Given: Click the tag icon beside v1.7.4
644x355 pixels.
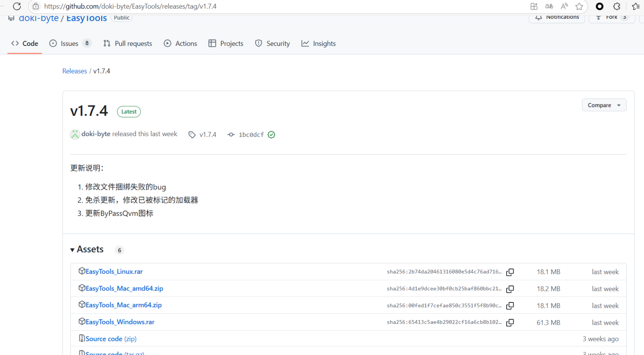Looking at the screenshot, I should pyautogui.click(x=192, y=135).
